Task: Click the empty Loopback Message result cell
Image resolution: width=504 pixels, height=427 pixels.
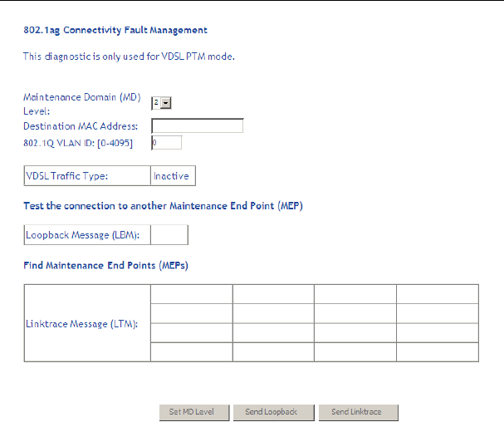Action: (169, 235)
